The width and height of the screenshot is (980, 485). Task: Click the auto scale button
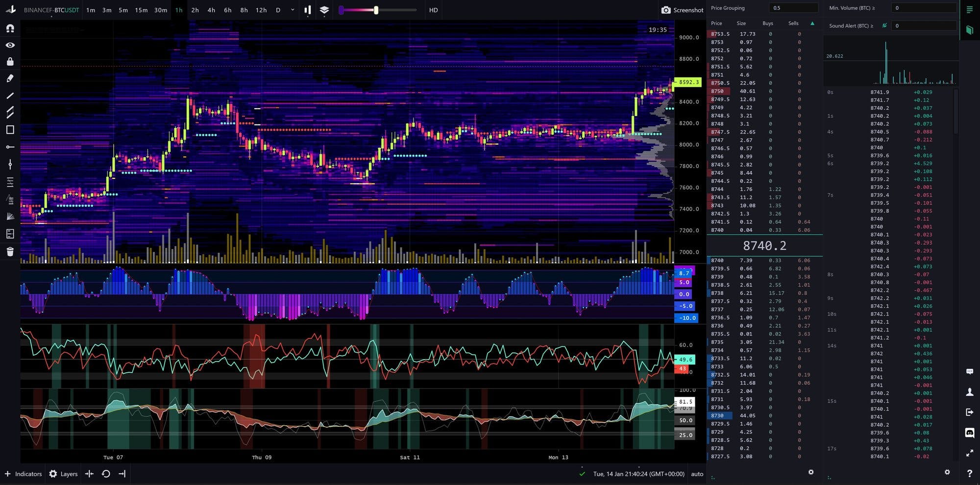(697, 474)
